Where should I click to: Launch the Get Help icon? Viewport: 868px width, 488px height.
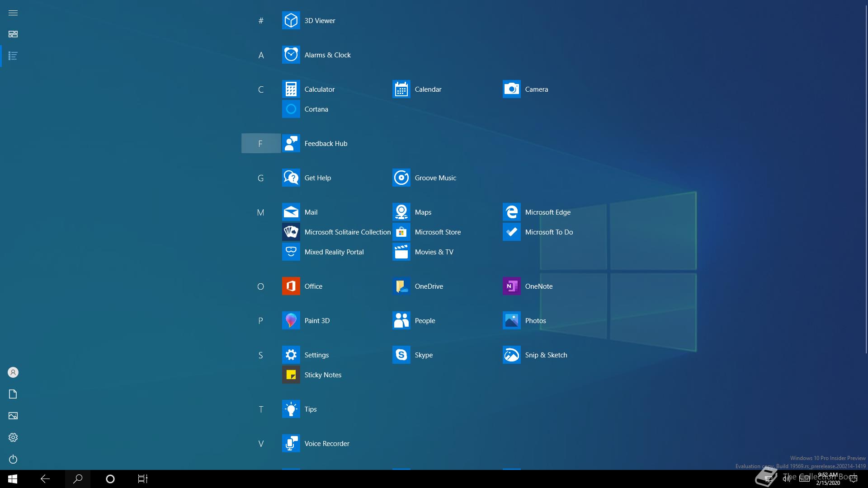[291, 178]
